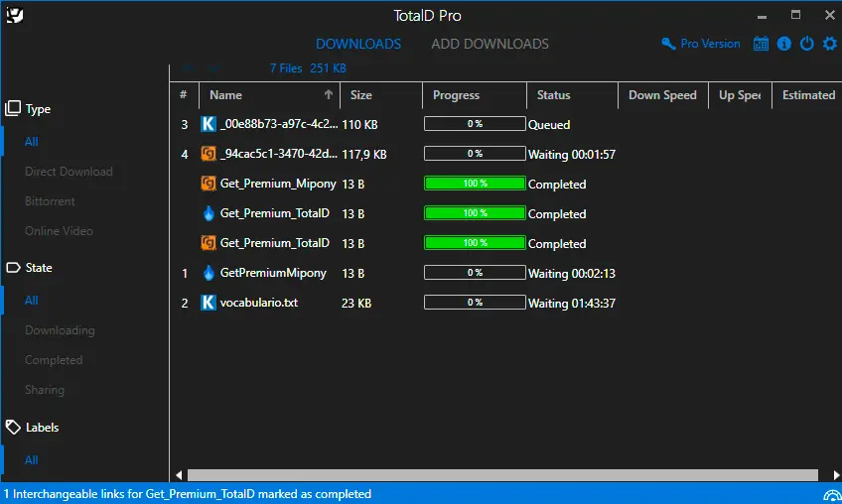Sort by the Size column header

point(381,95)
